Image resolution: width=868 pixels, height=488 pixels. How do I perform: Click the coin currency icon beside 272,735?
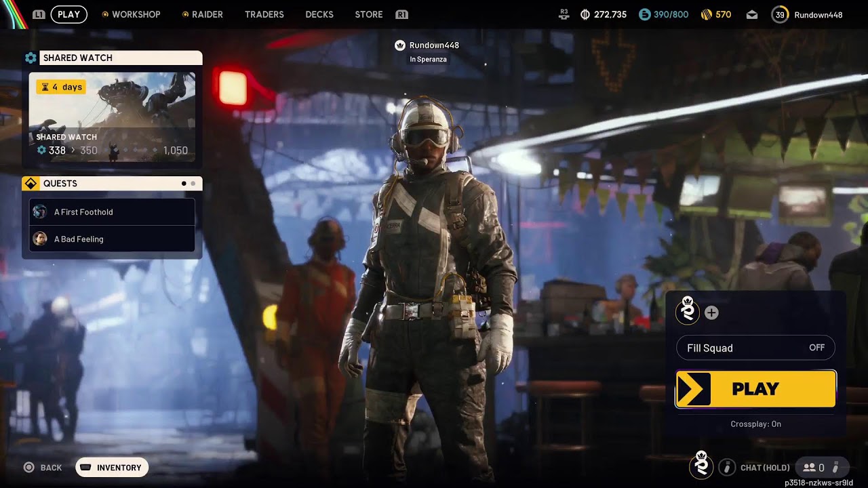click(585, 14)
